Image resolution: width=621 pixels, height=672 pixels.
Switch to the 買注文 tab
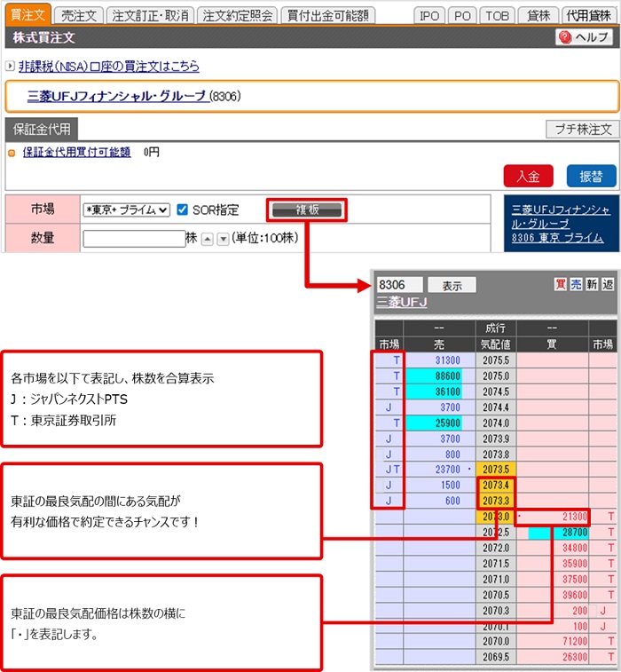point(28,15)
